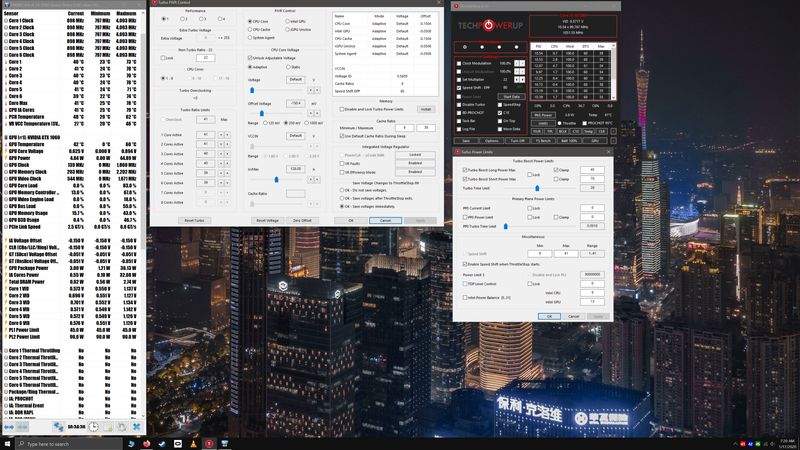Screen dimensions: 800x450
Task: Toggle Use Default Cache Ratio During Sleep
Action: [x=342, y=136]
